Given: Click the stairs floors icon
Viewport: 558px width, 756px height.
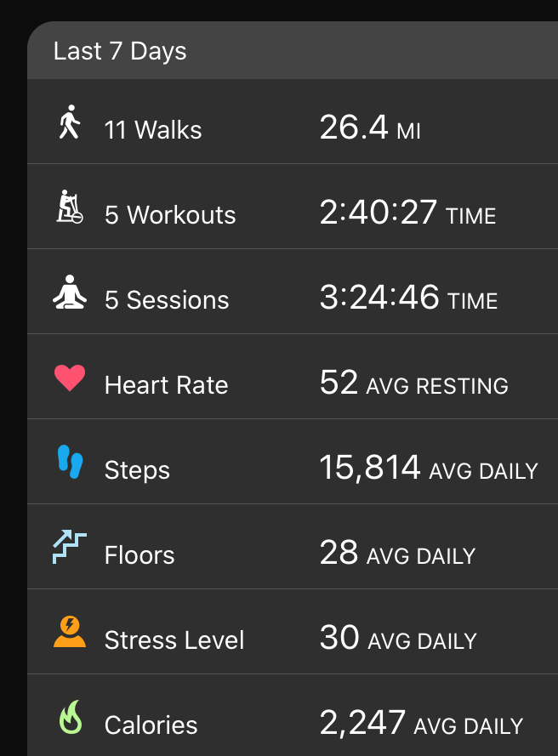Looking at the screenshot, I should 70,547.
